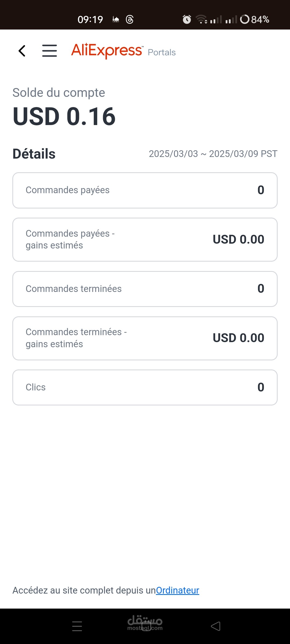Tap the Threads notification icon
The width and height of the screenshot is (290, 644).
(x=130, y=19)
